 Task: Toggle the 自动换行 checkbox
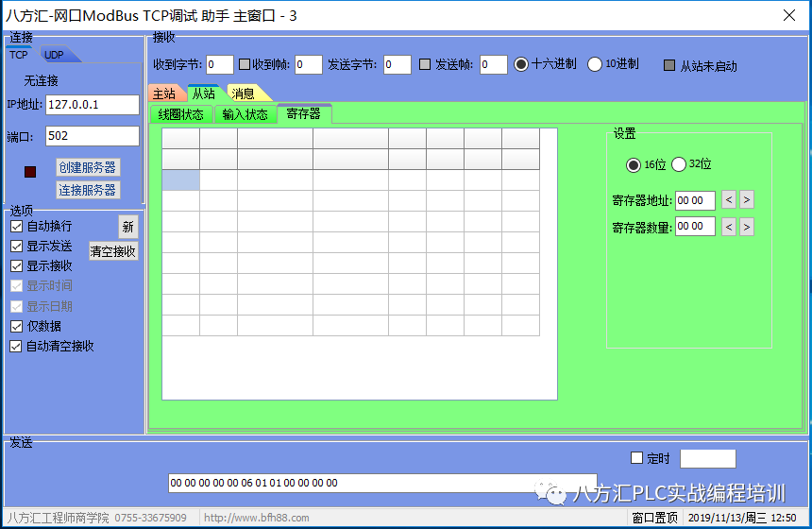pyautogui.click(x=16, y=227)
